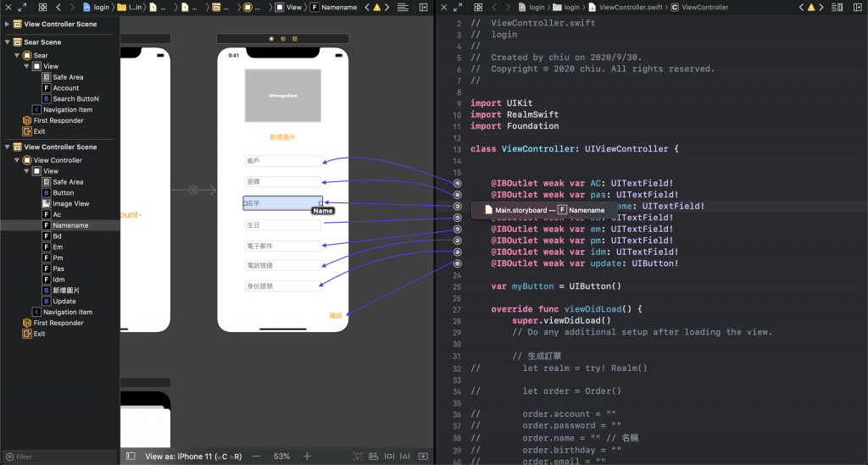Viewport: 868px width, 465px height.
Task: Collapse View under View Controller
Action: pyautogui.click(x=26, y=171)
